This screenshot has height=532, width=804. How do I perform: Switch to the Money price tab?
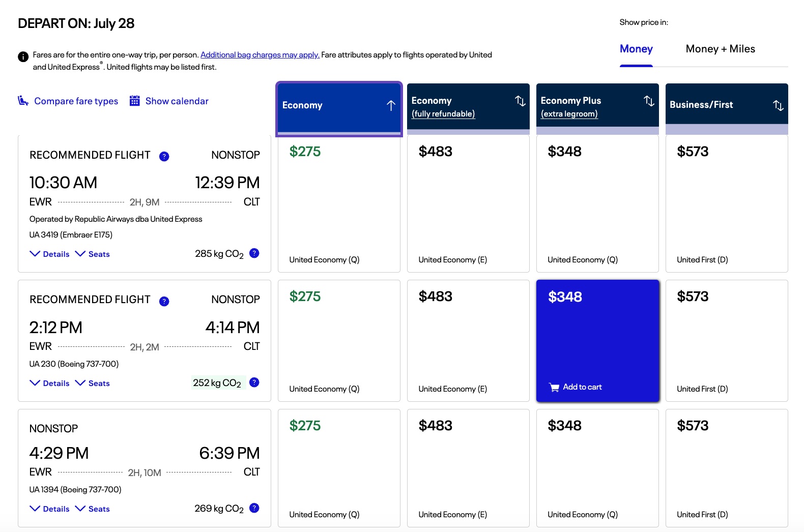(636, 49)
